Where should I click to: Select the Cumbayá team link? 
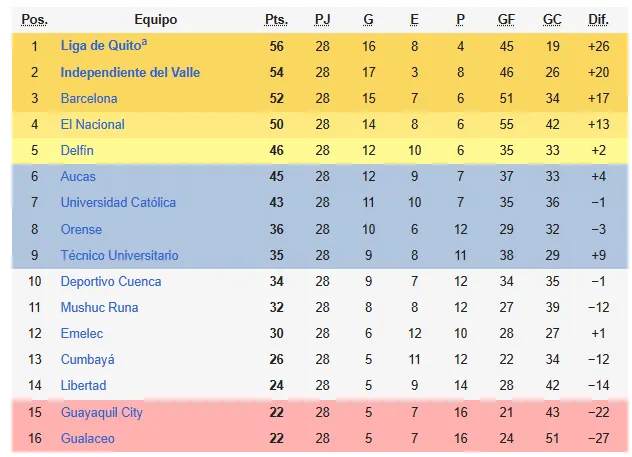tap(87, 359)
